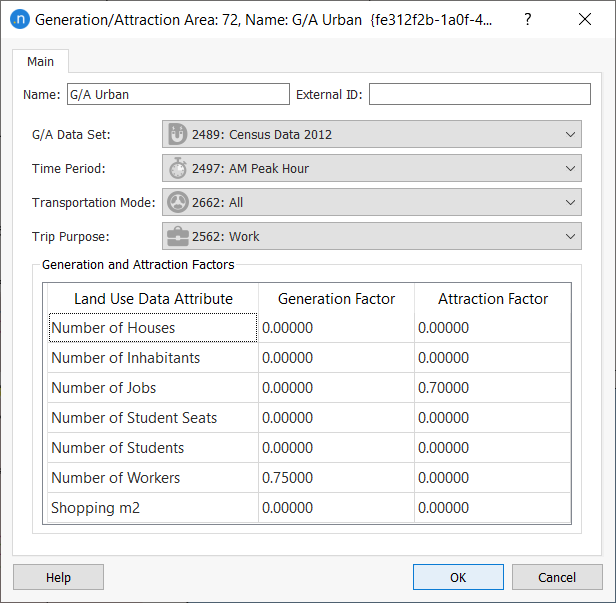The image size is (616, 603).
Task: Open the G/A Data Set dropdown
Action: (x=570, y=134)
